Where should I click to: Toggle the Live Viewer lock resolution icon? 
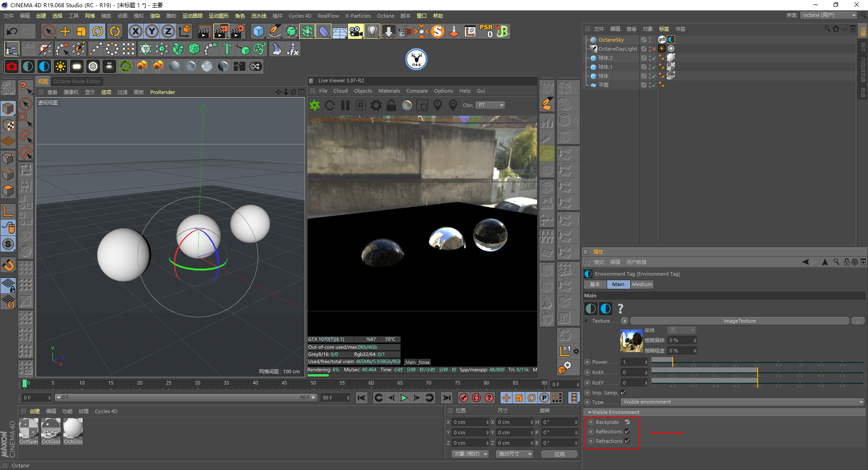tap(392, 105)
